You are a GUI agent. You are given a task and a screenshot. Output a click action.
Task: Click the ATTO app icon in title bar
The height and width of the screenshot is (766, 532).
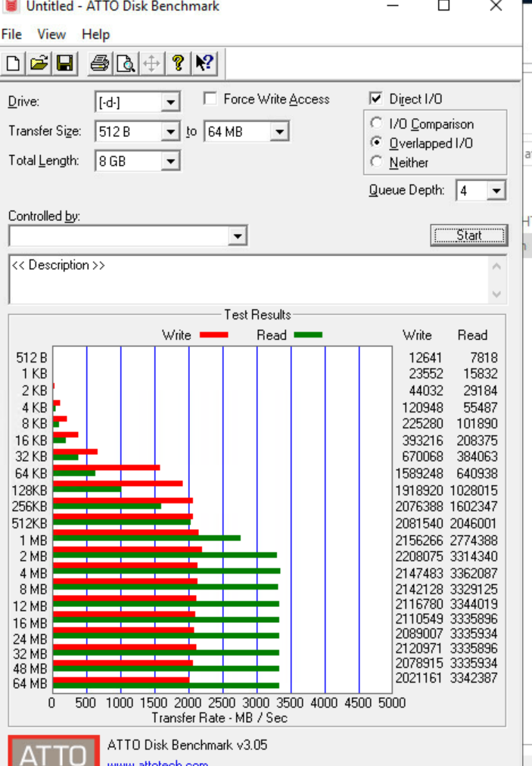click(11, 6)
